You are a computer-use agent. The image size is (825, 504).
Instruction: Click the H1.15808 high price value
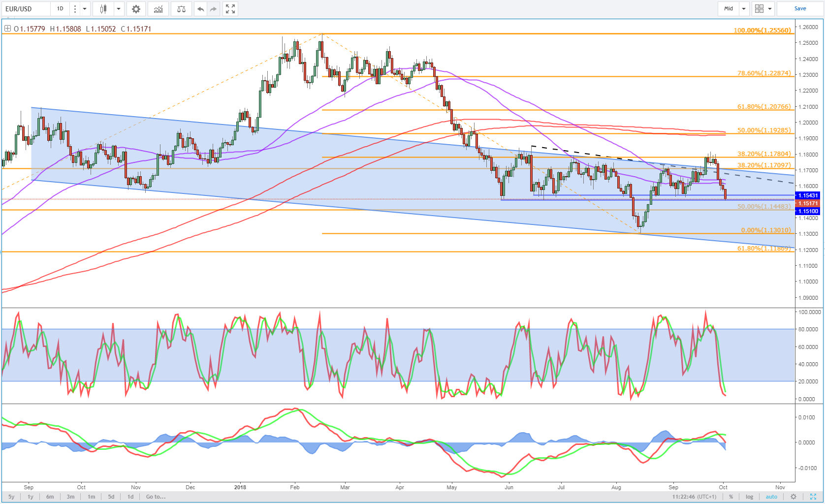(x=65, y=29)
